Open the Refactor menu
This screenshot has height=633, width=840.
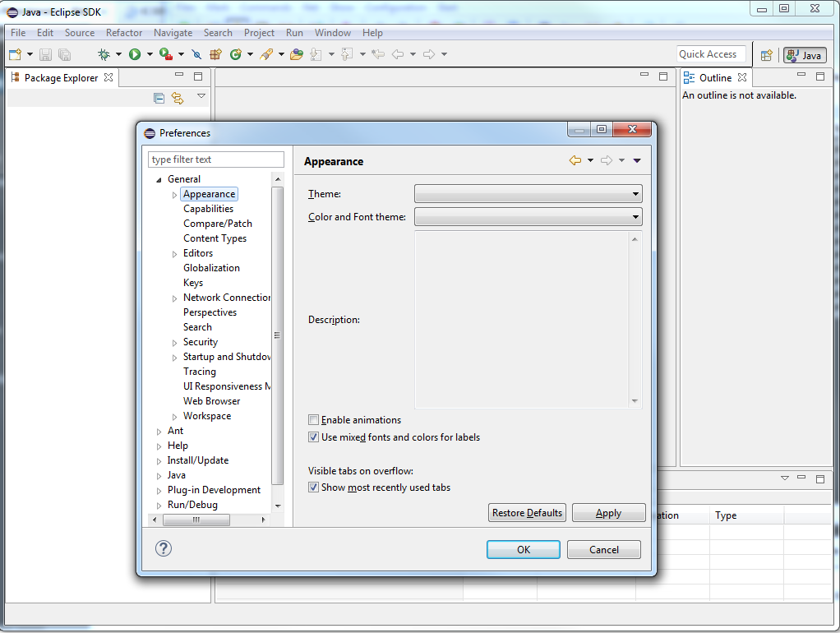pos(124,33)
